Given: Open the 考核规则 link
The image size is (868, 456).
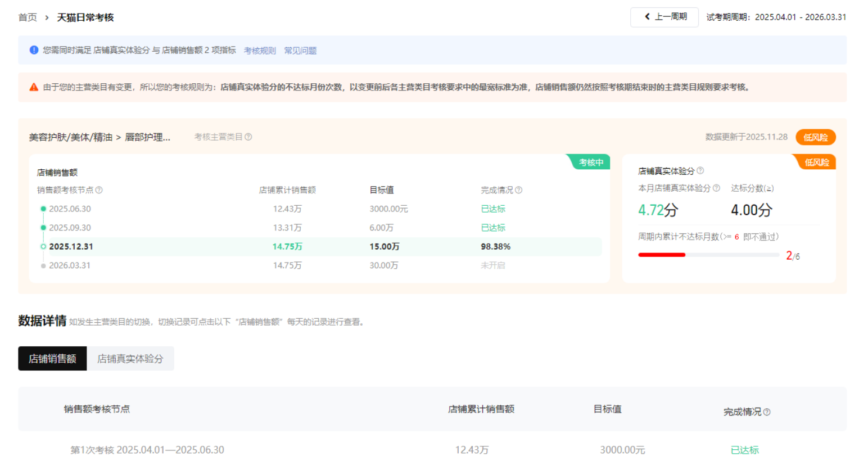Looking at the screenshot, I should point(260,51).
